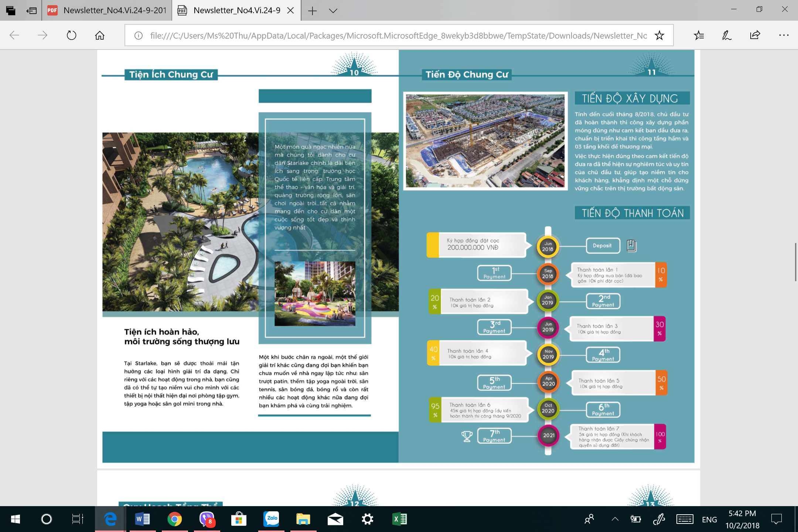
Task: Open Viber with 8 notifications
Action: click(207, 519)
